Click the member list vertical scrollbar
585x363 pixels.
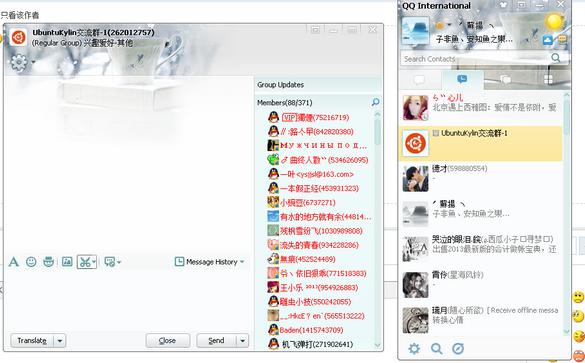click(x=377, y=229)
